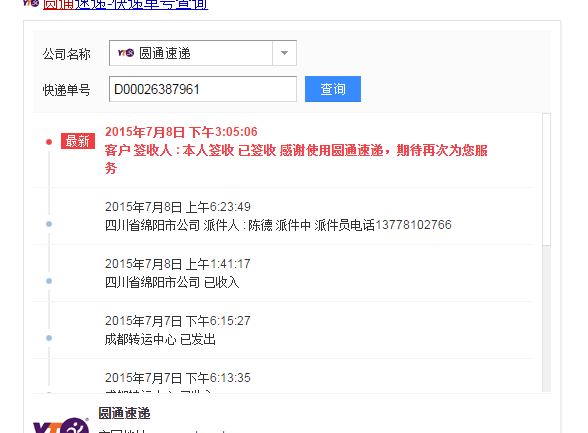
Task: Click the signed-for status text in red
Action: 296,159
